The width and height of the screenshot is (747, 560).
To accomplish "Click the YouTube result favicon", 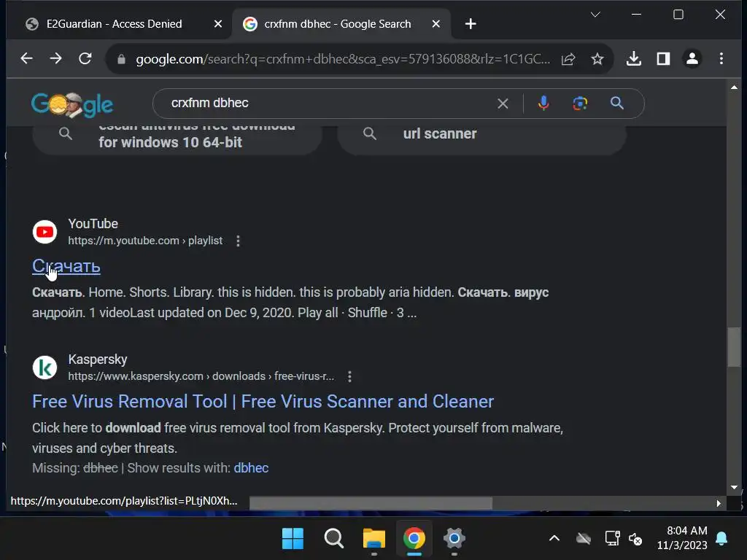I will (44, 232).
